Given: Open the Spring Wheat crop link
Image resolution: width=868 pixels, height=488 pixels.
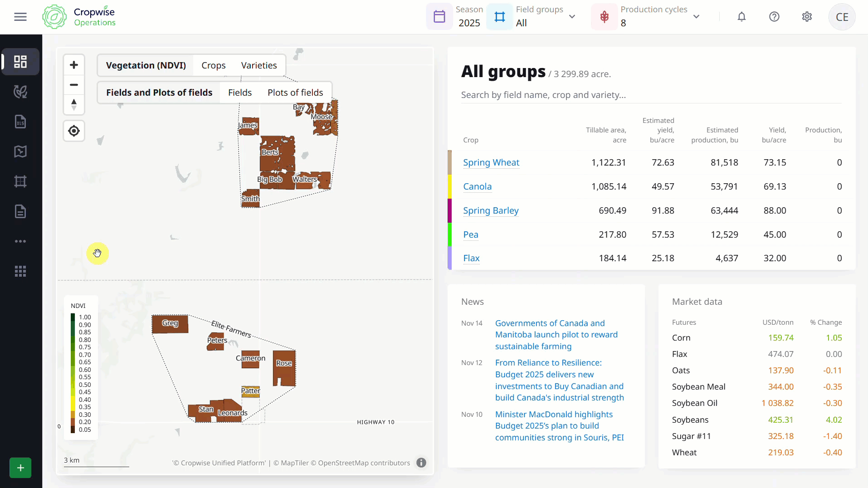Looking at the screenshot, I should point(491,162).
